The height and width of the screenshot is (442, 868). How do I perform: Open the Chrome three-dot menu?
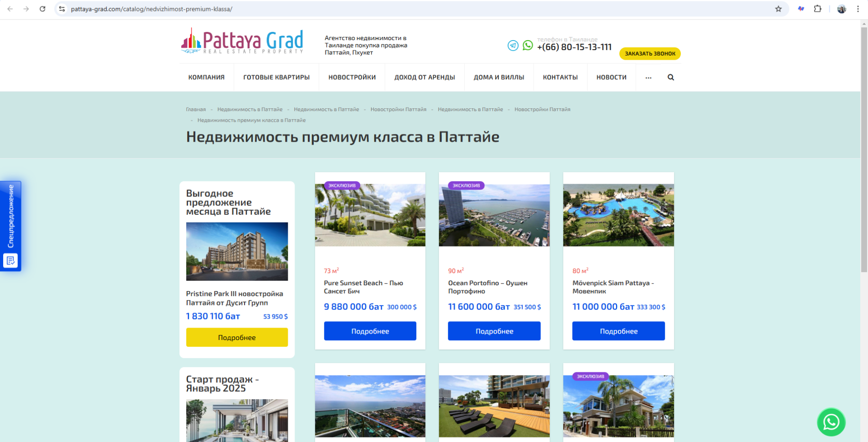click(858, 9)
